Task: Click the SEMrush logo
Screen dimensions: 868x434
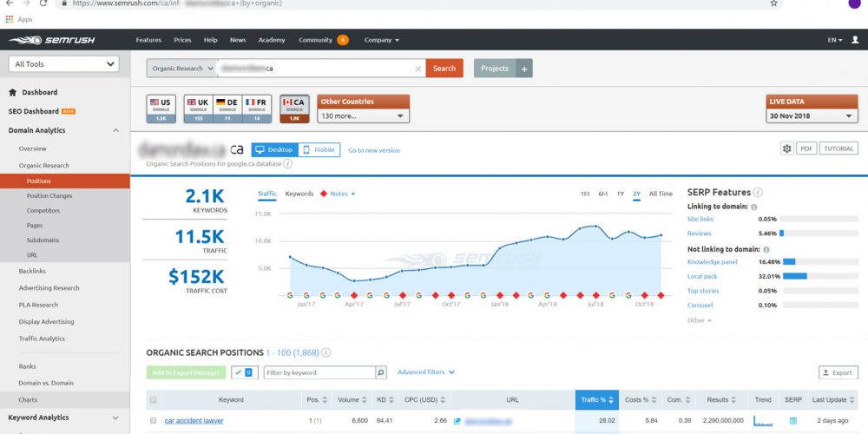Action: click(52, 40)
